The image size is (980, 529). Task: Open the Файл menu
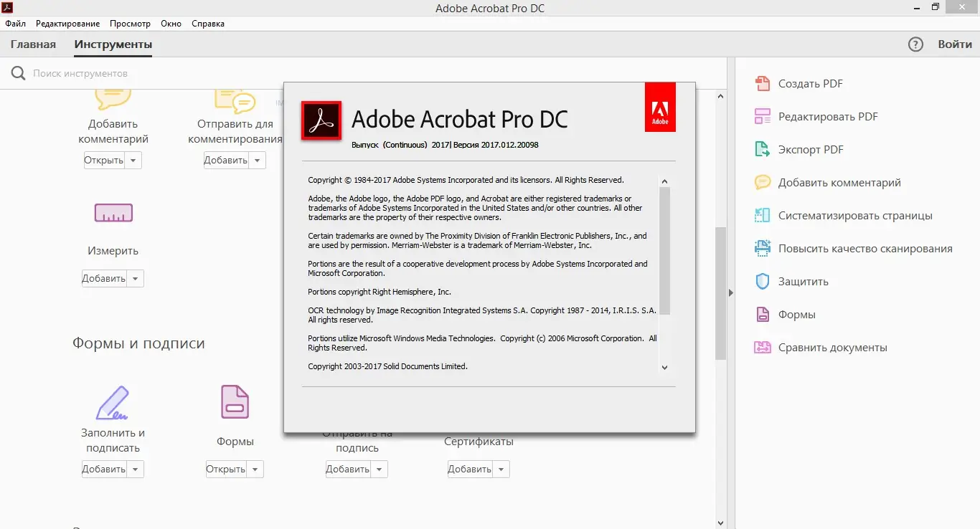pos(16,24)
